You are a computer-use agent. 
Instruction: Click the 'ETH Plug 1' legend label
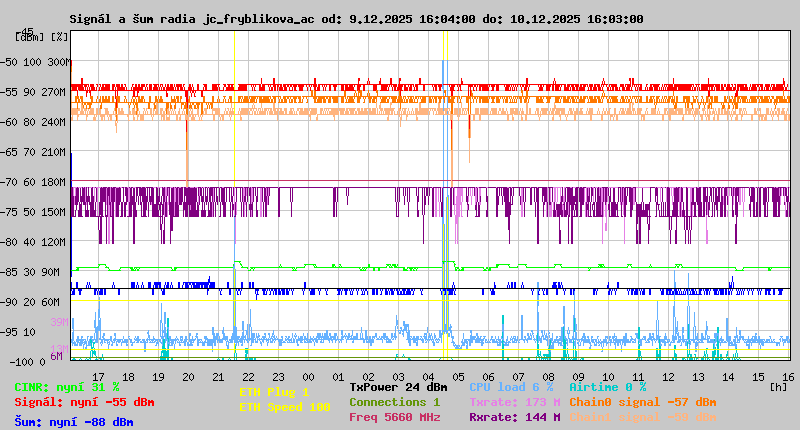pos(274,392)
